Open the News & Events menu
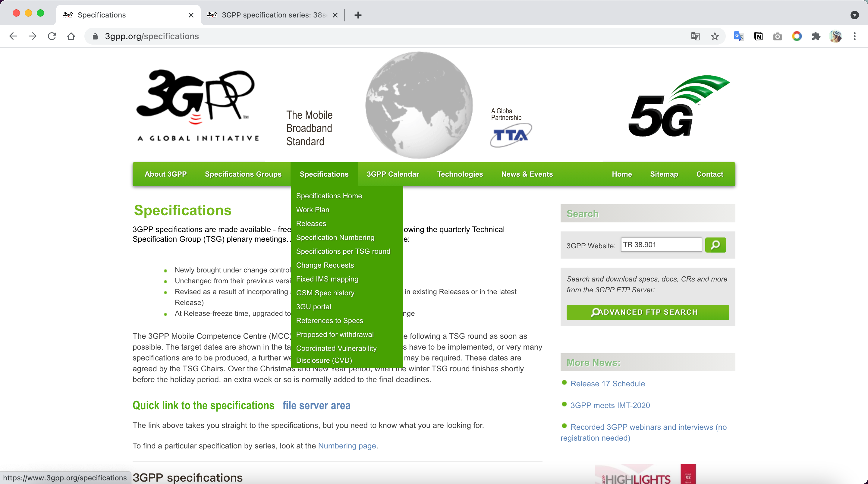The height and width of the screenshot is (484, 868). (527, 174)
